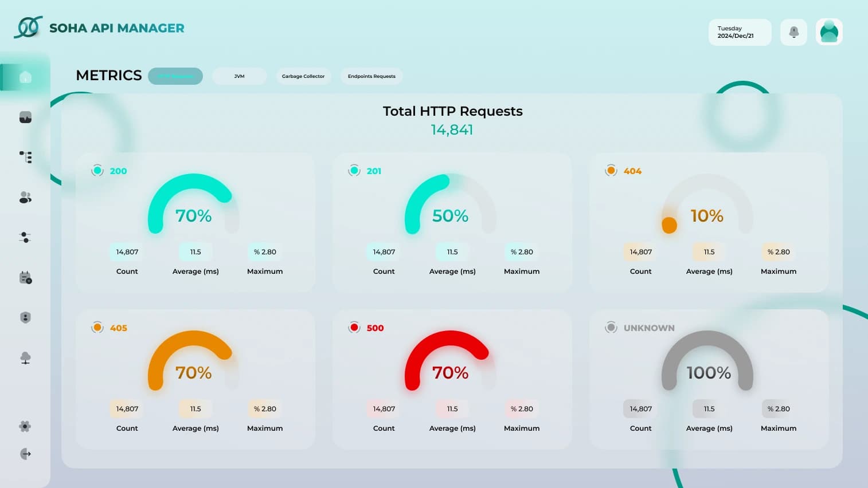
Task: Select the 404 status code label
Action: (x=632, y=171)
